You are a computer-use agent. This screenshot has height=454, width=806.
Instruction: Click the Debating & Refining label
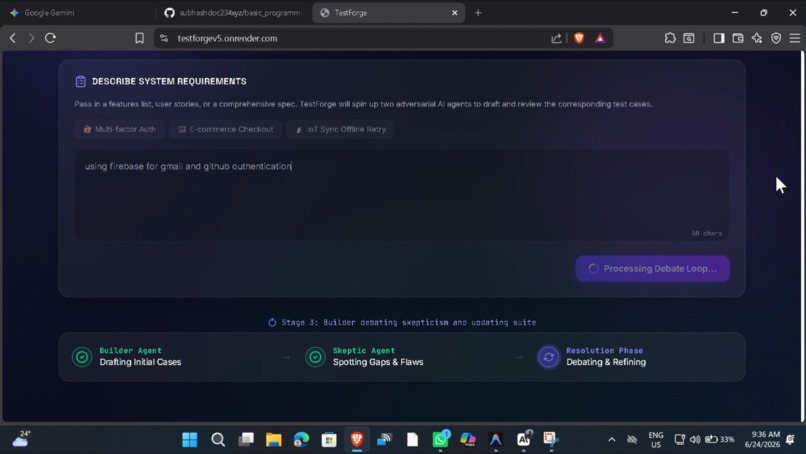click(x=606, y=362)
